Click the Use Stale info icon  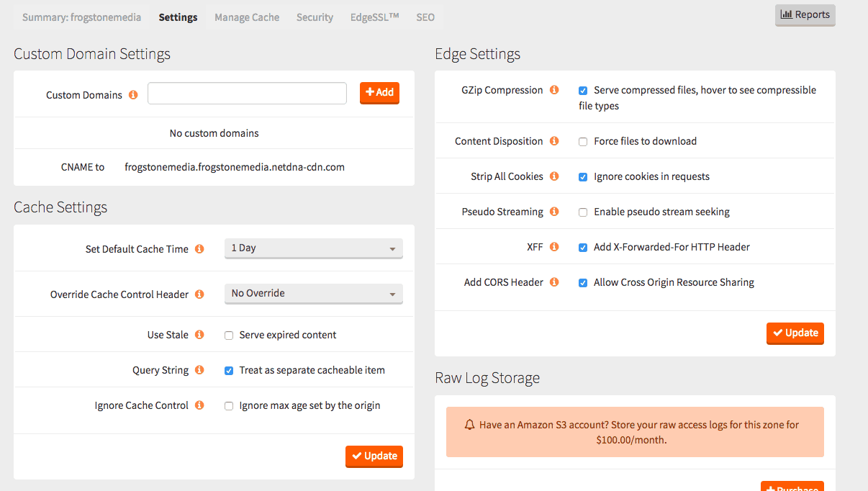point(199,335)
